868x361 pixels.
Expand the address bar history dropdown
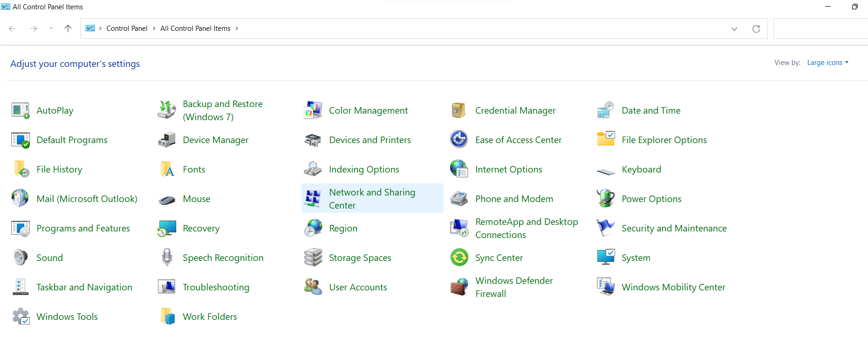734,29
